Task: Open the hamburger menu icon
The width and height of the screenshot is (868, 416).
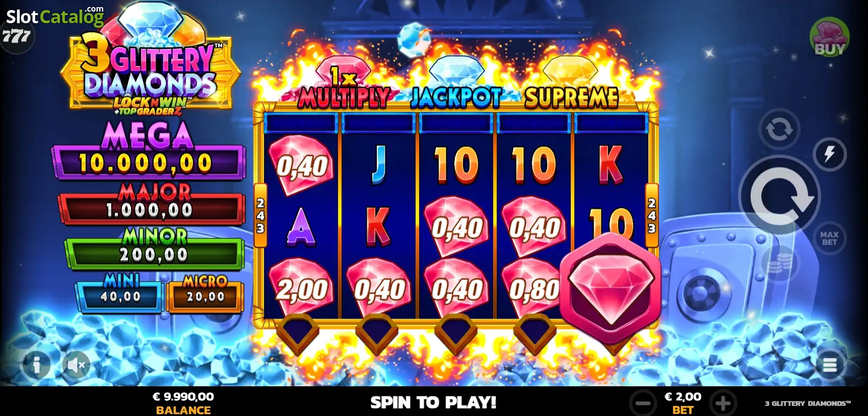Action: pyautogui.click(x=830, y=365)
